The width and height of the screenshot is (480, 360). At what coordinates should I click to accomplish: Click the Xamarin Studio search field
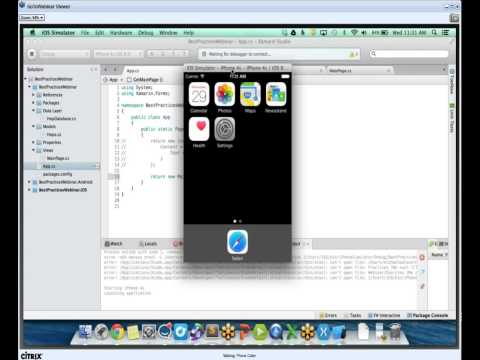click(409, 54)
